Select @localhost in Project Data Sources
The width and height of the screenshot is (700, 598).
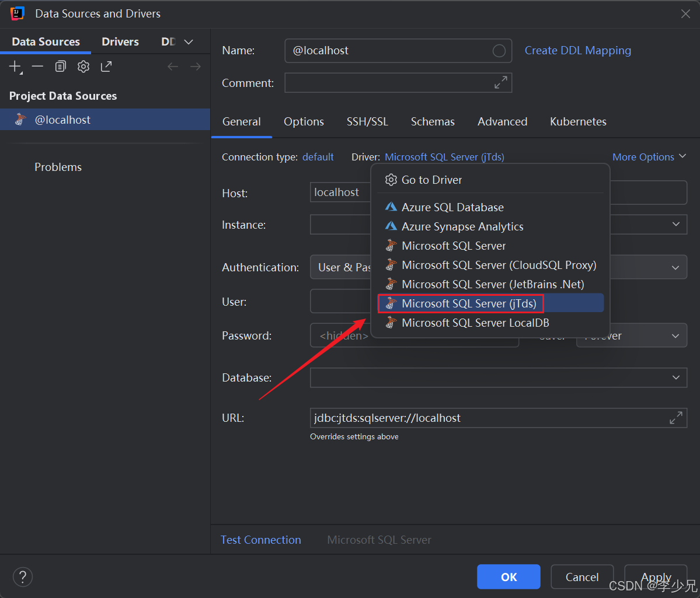coord(105,120)
